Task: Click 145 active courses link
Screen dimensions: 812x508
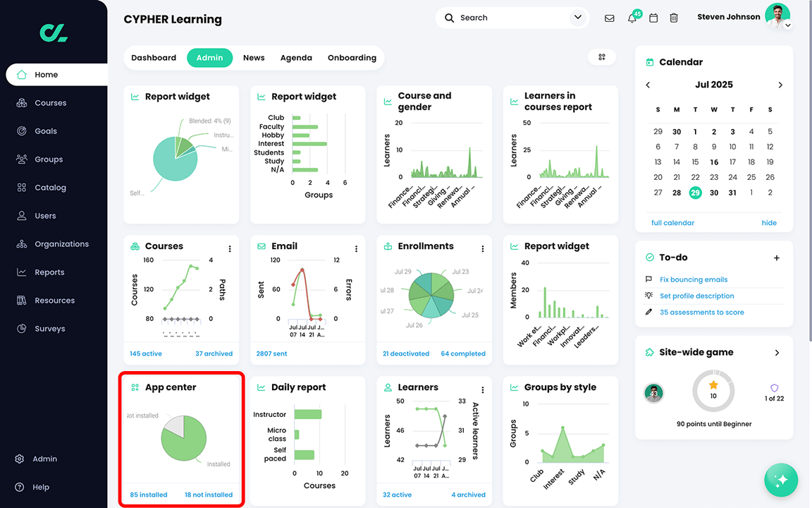Action: coord(145,353)
